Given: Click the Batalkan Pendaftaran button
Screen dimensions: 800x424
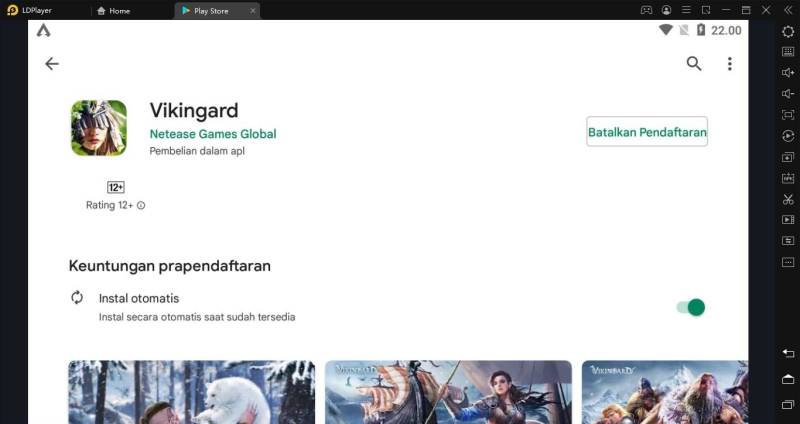Looking at the screenshot, I should (647, 132).
